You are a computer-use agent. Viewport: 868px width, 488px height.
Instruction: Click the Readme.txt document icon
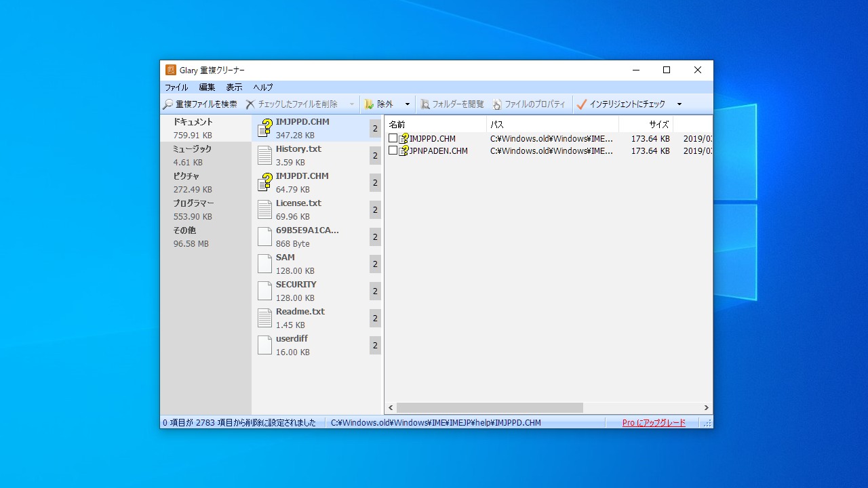click(x=264, y=318)
